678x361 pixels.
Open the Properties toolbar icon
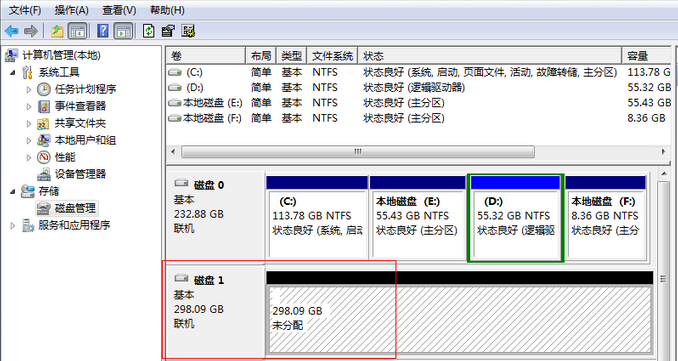coord(168,31)
